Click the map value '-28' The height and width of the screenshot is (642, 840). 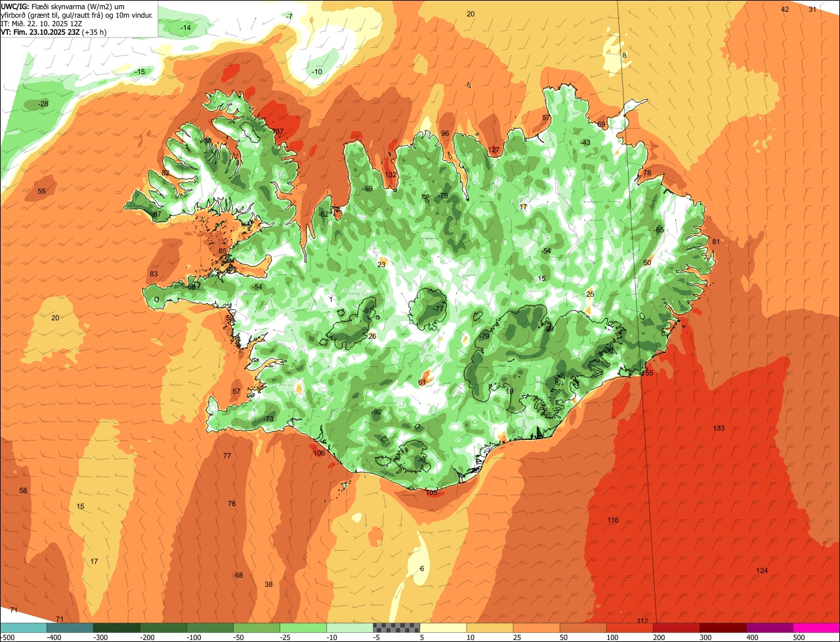click(43, 104)
